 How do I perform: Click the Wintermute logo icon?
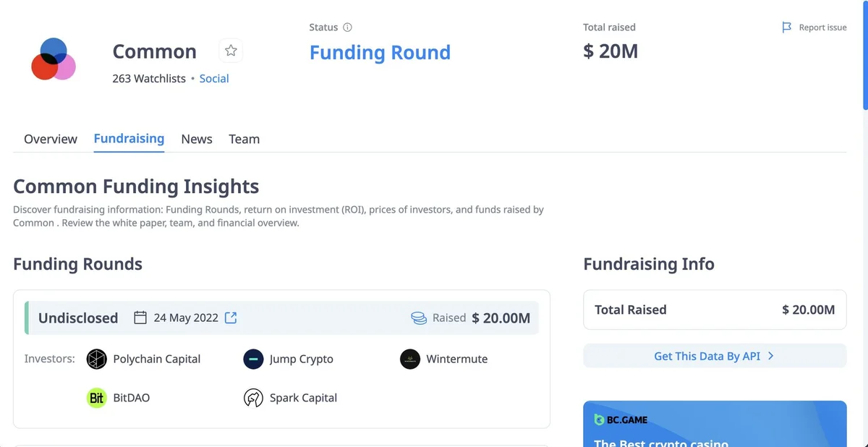(410, 359)
